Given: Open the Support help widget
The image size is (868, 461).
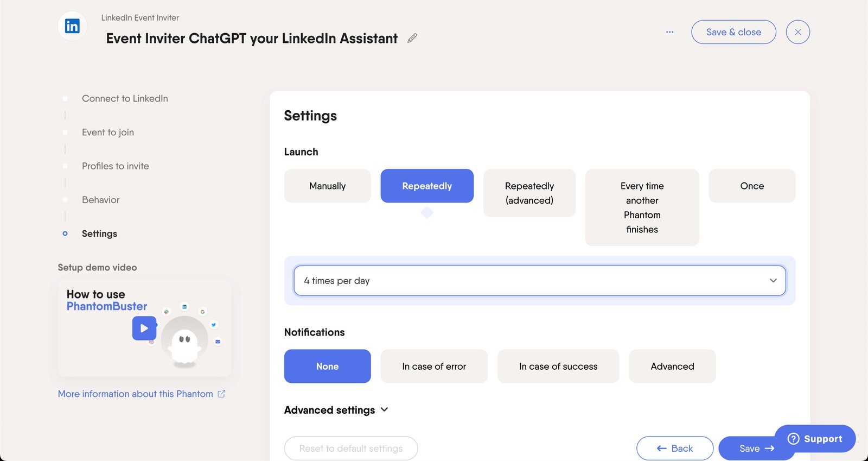Looking at the screenshot, I should click(x=815, y=439).
